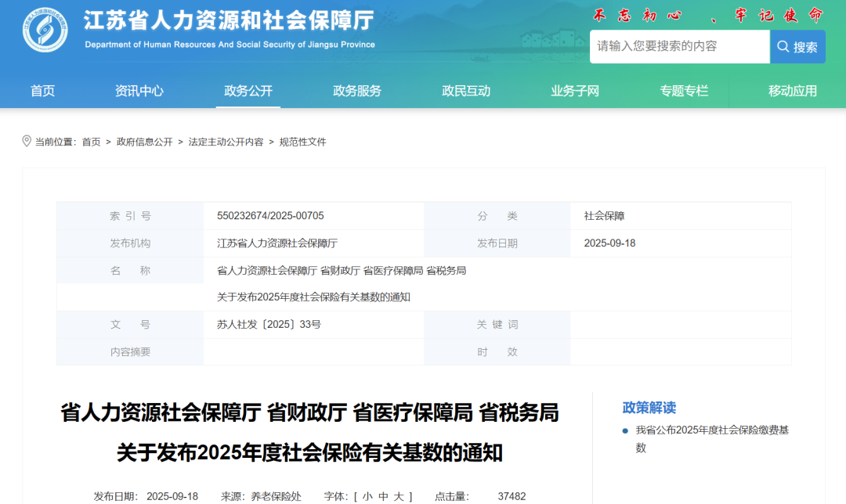Set font size to small (小)

click(x=368, y=496)
